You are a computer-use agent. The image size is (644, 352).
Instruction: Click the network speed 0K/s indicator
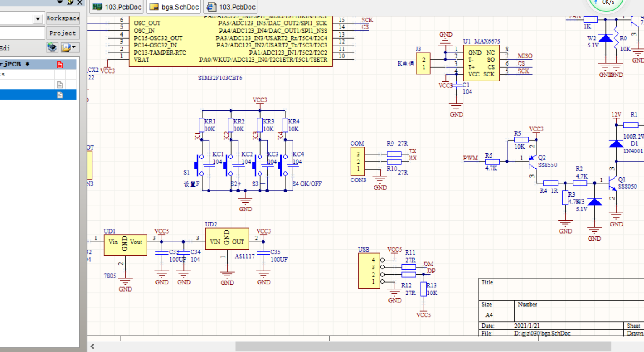pos(607,3)
